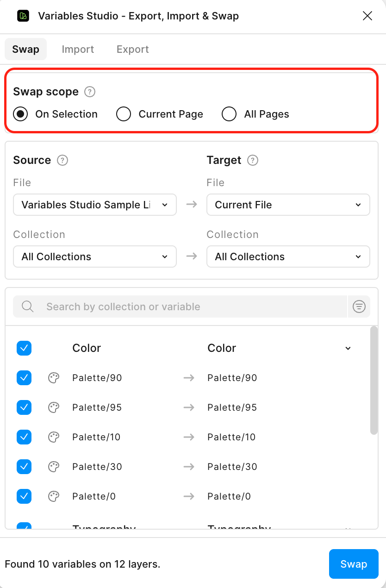Click the palette icon for Palette/0
The width and height of the screenshot is (386, 588).
[x=54, y=496]
